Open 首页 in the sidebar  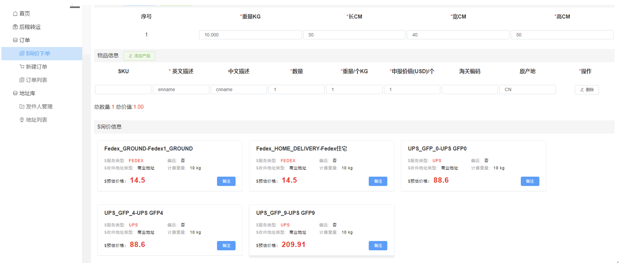coord(24,13)
